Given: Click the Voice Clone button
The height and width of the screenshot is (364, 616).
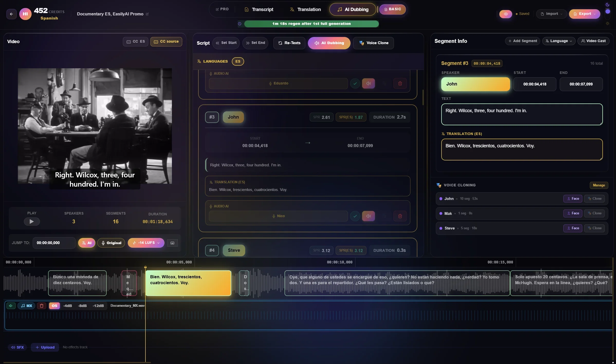Looking at the screenshot, I should [373, 43].
